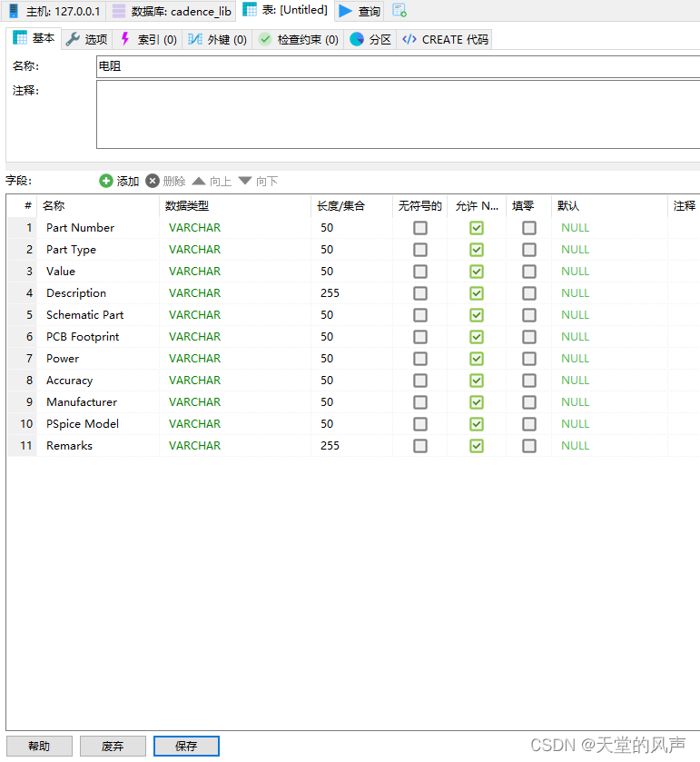This screenshot has height=762, width=700.
Task: Enable zerofill for the Description field
Action: click(x=529, y=293)
